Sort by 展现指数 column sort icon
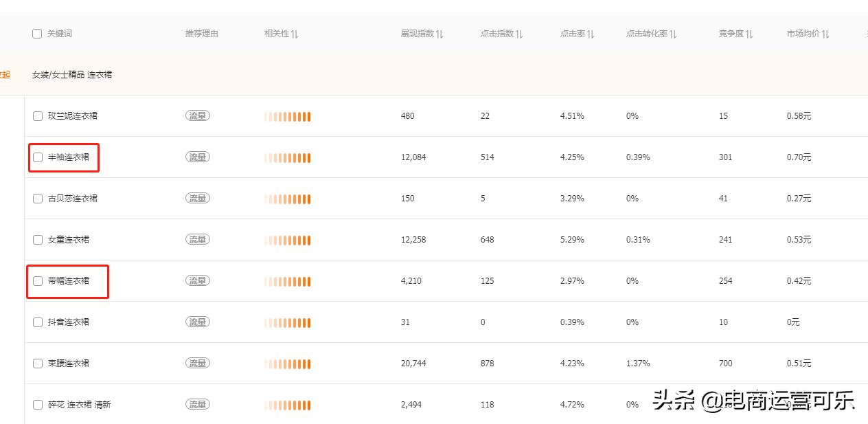 [x=439, y=34]
